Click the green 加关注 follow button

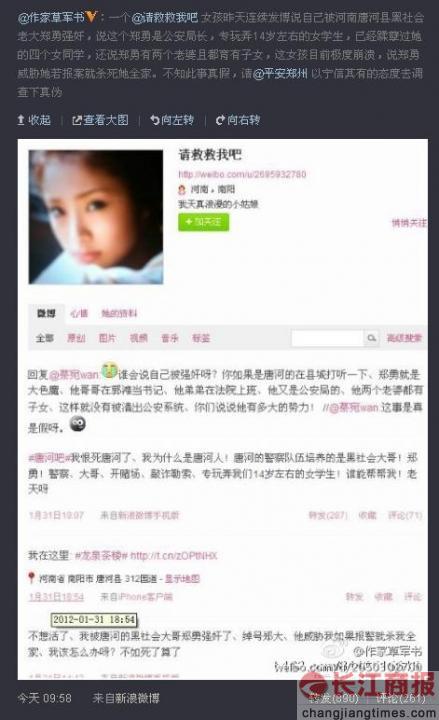203,222
